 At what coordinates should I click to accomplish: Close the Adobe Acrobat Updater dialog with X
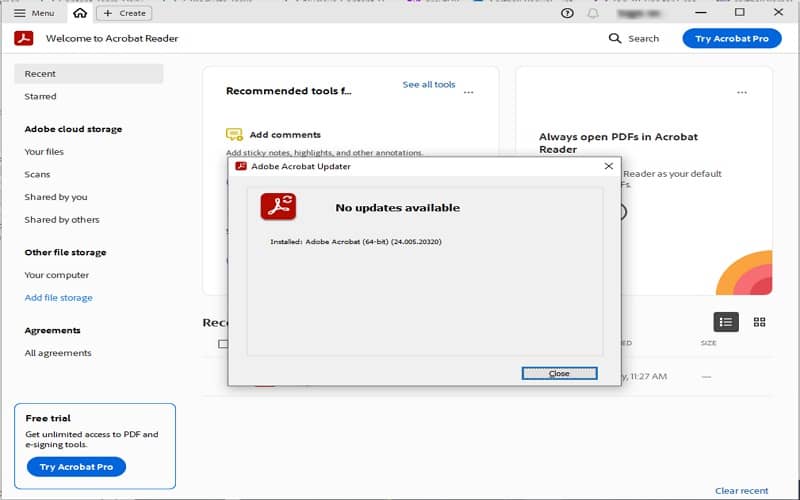608,166
